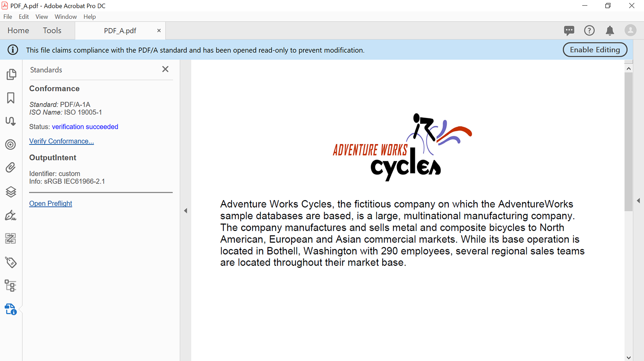Click the Verify Conformance link
Screen dimensions: 644x361
[x=62, y=141]
